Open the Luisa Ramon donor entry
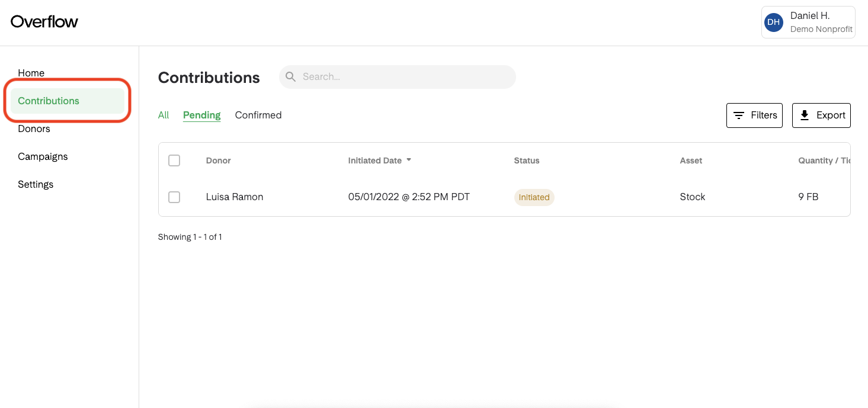 pyautogui.click(x=235, y=197)
